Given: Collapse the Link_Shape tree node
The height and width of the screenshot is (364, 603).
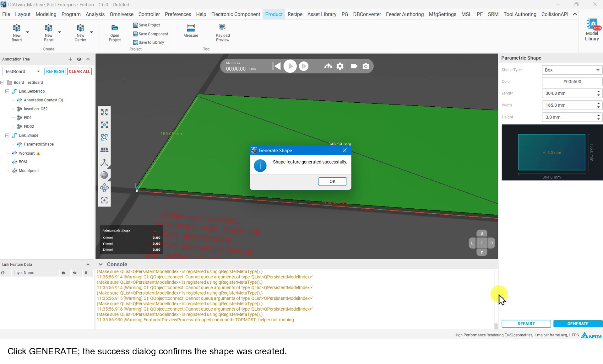Looking at the screenshot, I should 7,135.
